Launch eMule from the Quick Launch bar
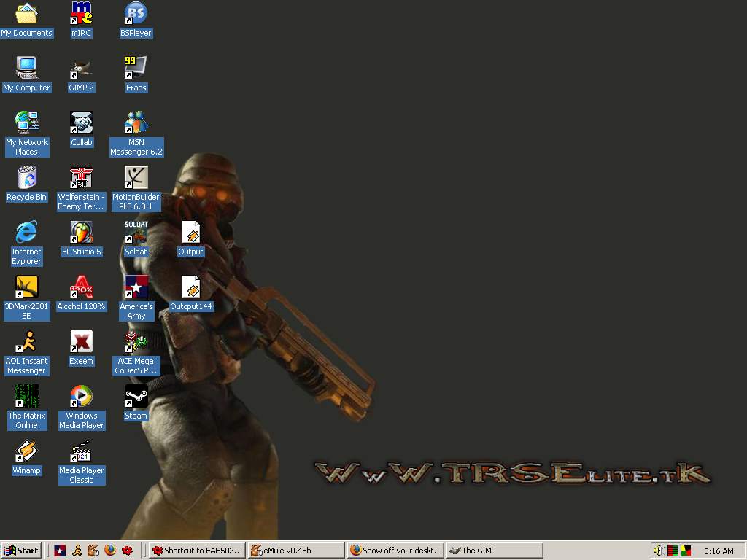 click(93, 551)
